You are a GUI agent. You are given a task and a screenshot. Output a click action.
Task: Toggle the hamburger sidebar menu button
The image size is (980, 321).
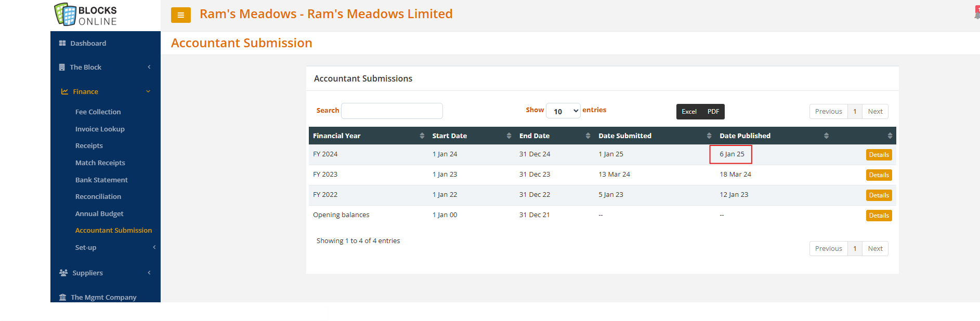(181, 15)
